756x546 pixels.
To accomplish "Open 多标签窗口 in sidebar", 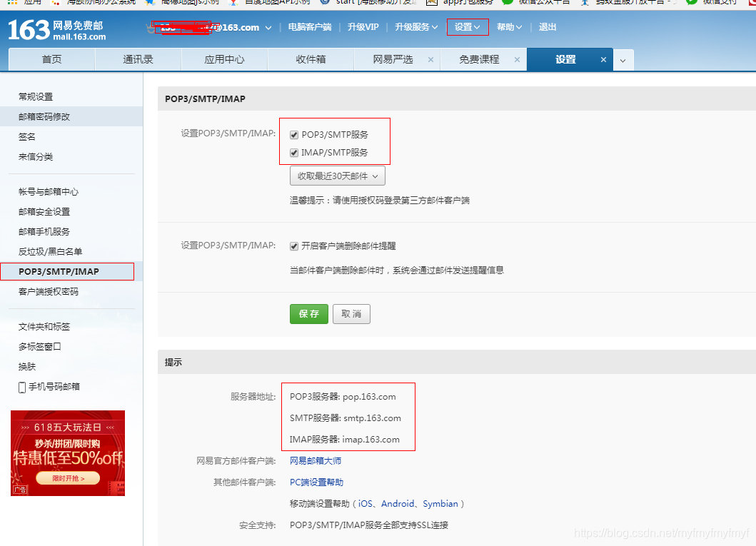I will pyautogui.click(x=39, y=346).
